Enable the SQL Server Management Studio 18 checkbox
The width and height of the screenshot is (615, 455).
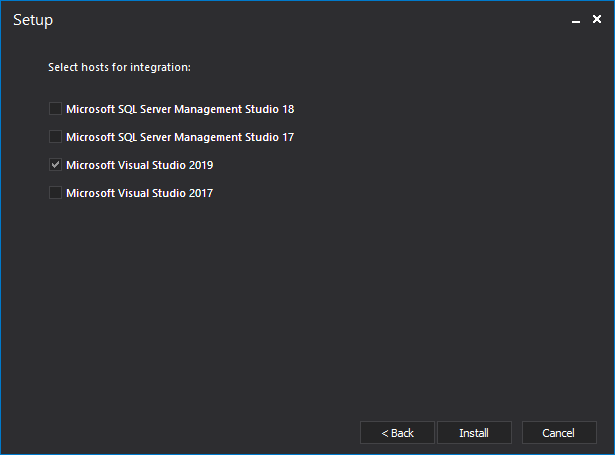(x=55, y=109)
